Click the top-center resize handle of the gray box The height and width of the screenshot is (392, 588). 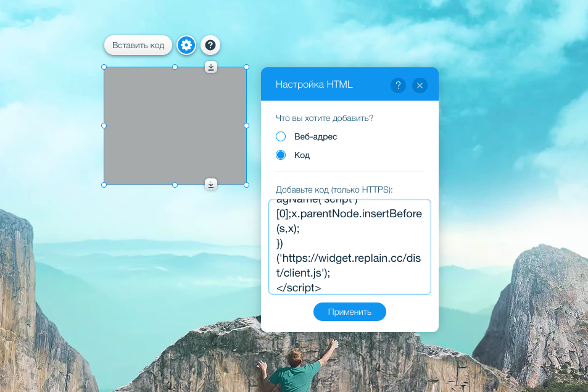click(175, 67)
